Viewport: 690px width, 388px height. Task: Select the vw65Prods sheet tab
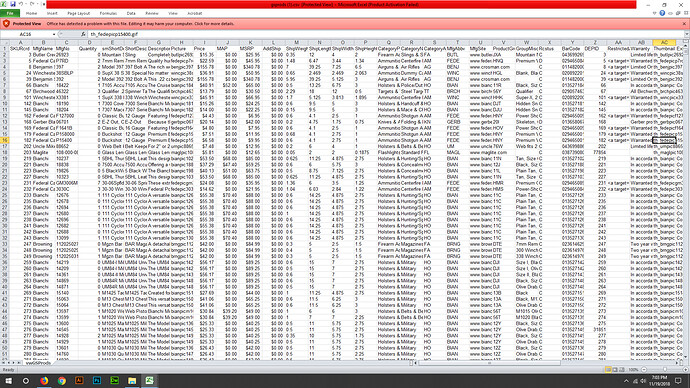click(38, 363)
